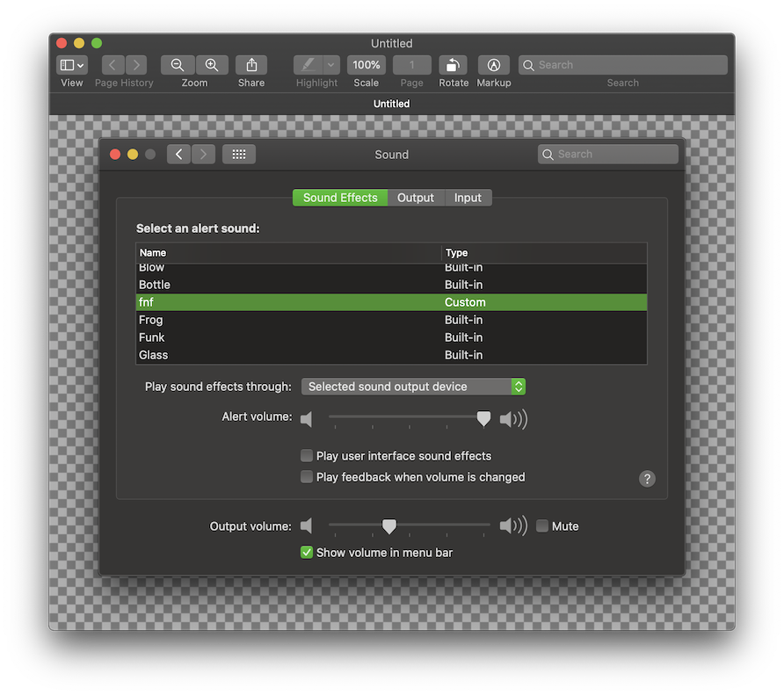Minimize the Sound preferences window
784x695 pixels.
coord(133,155)
